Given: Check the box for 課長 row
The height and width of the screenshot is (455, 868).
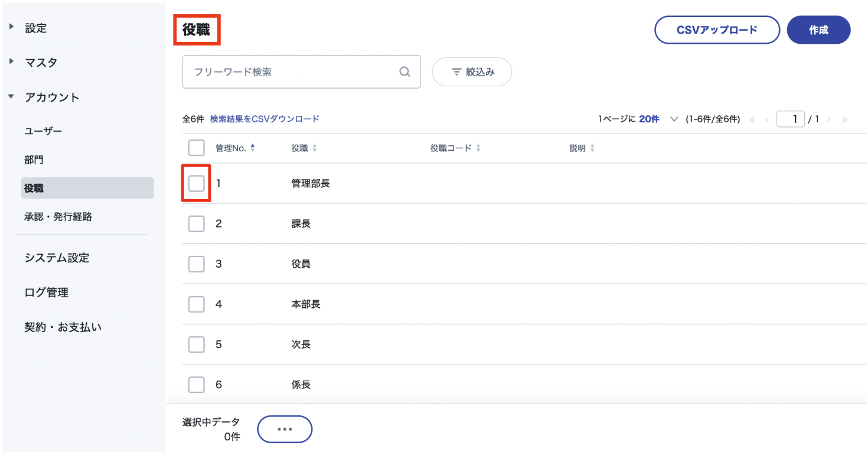Looking at the screenshot, I should [x=196, y=224].
